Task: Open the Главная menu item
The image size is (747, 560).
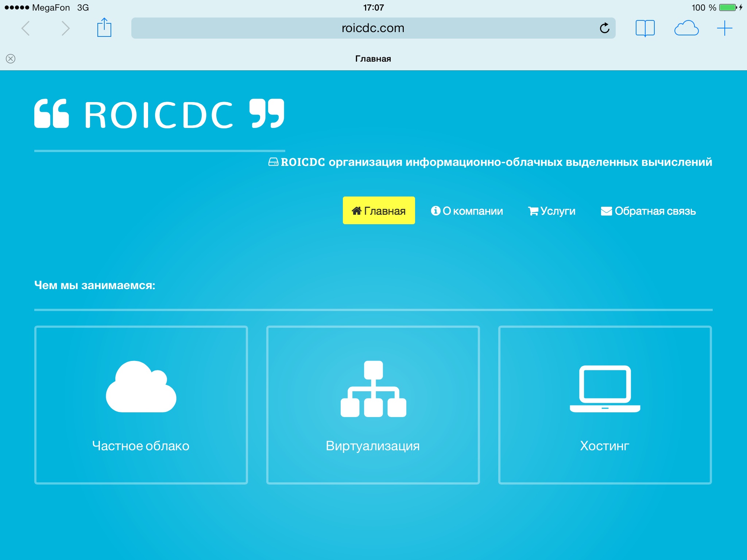Action: pyautogui.click(x=379, y=210)
